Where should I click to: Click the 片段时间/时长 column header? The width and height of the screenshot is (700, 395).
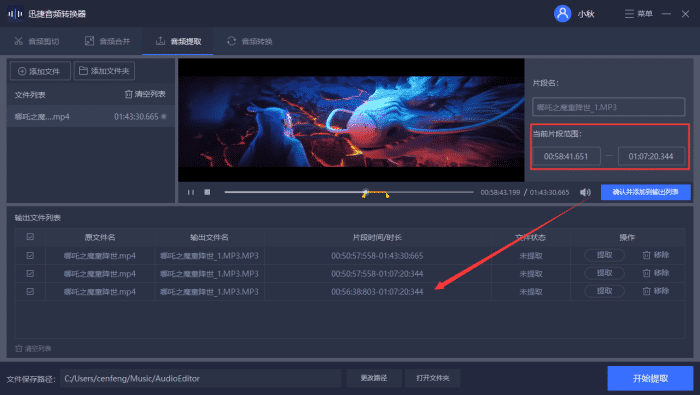[377, 237]
